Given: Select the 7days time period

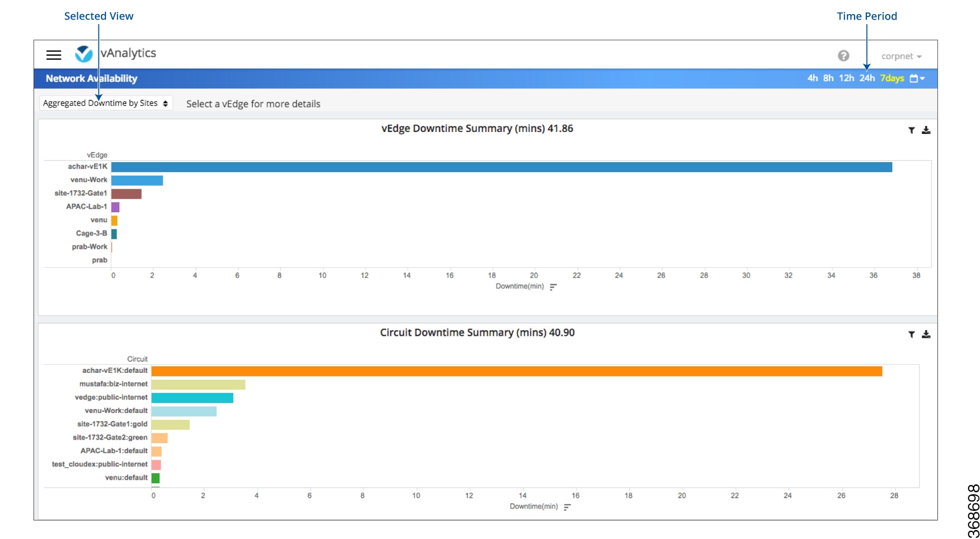Looking at the screenshot, I should click(892, 78).
